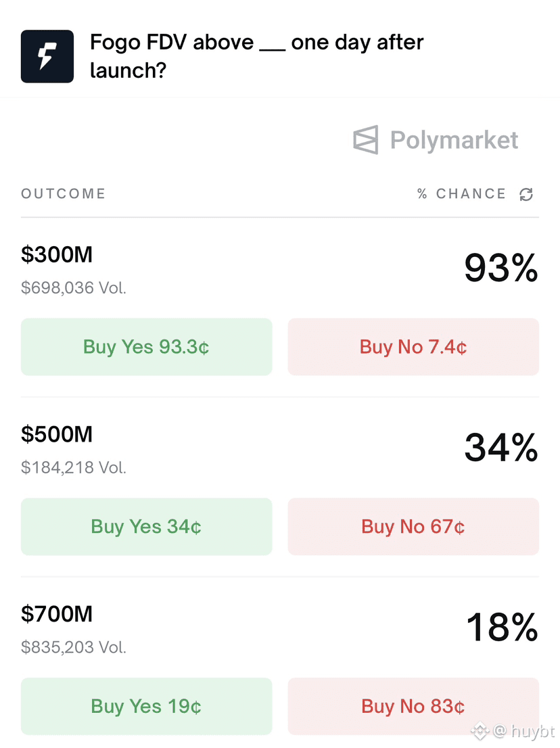Click the OUTCOME column header
The width and height of the screenshot is (560, 748).
point(63,194)
